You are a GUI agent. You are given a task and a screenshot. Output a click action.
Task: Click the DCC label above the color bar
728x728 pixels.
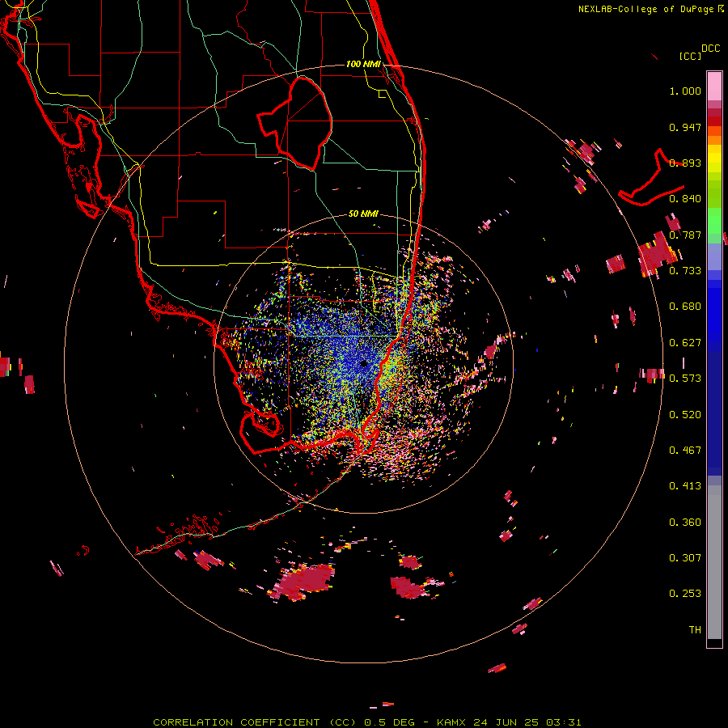[x=711, y=49]
